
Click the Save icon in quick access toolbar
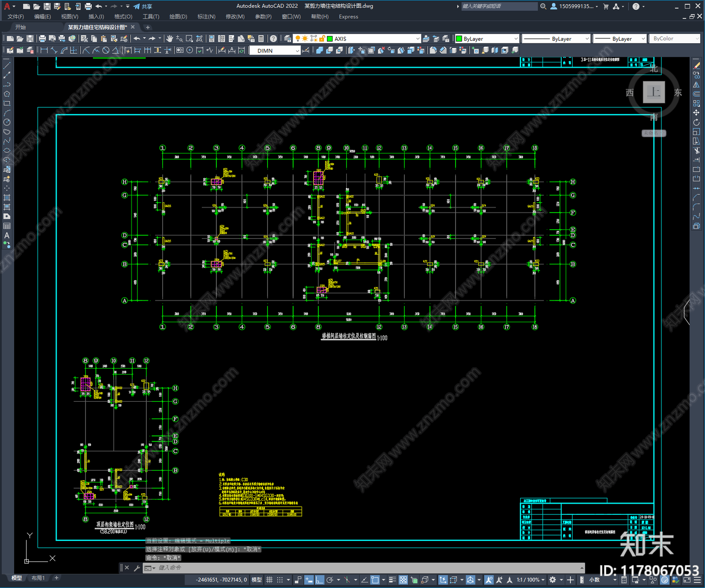pos(47,6)
